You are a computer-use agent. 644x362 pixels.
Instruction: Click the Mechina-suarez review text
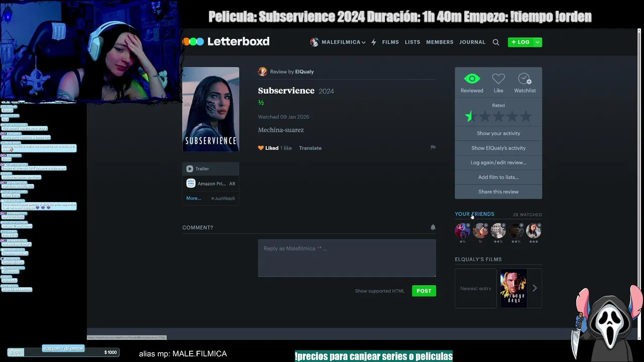(281, 130)
